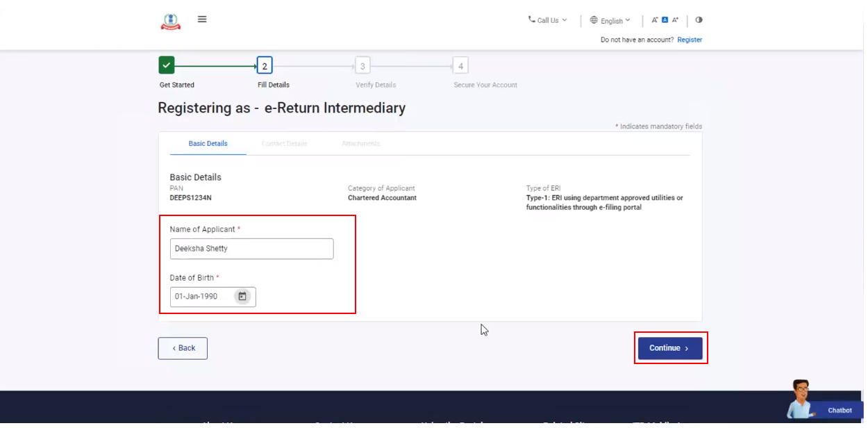Select the Basic Details tab
Screen dimensions: 868x428
[x=208, y=144]
